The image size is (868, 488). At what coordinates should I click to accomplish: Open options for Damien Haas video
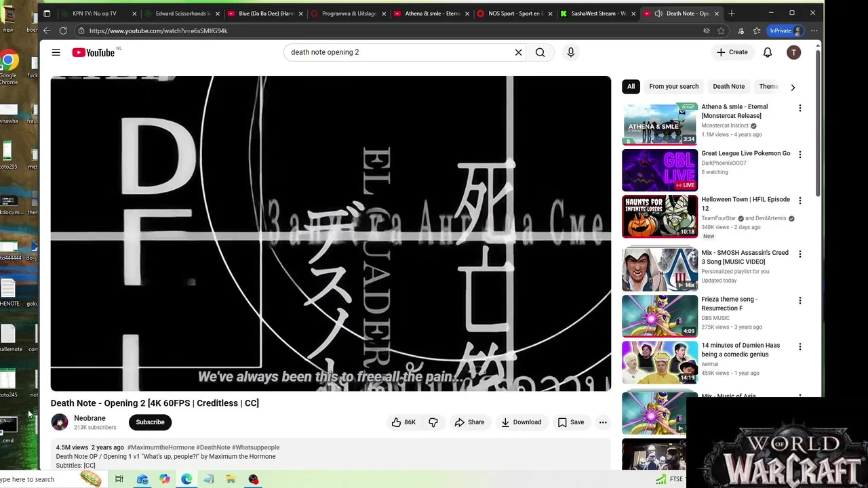click(x=800, y=347)
